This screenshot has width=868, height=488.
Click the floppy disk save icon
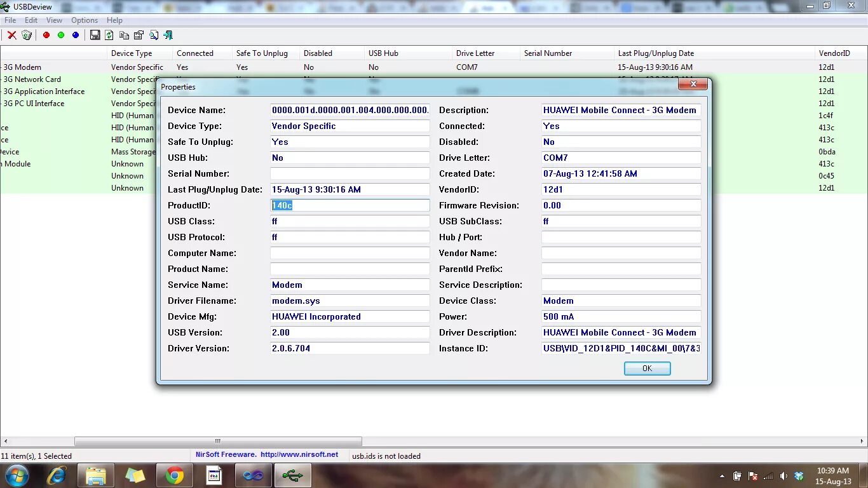coord(95,35)
